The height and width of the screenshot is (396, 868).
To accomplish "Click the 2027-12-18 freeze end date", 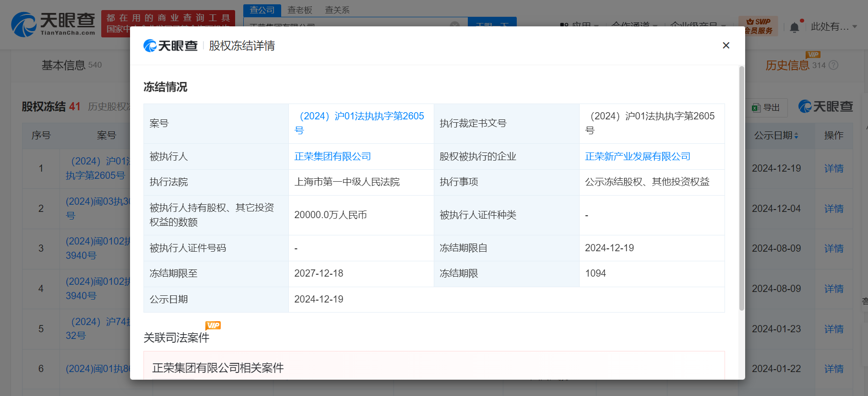I will coord(319,273).
